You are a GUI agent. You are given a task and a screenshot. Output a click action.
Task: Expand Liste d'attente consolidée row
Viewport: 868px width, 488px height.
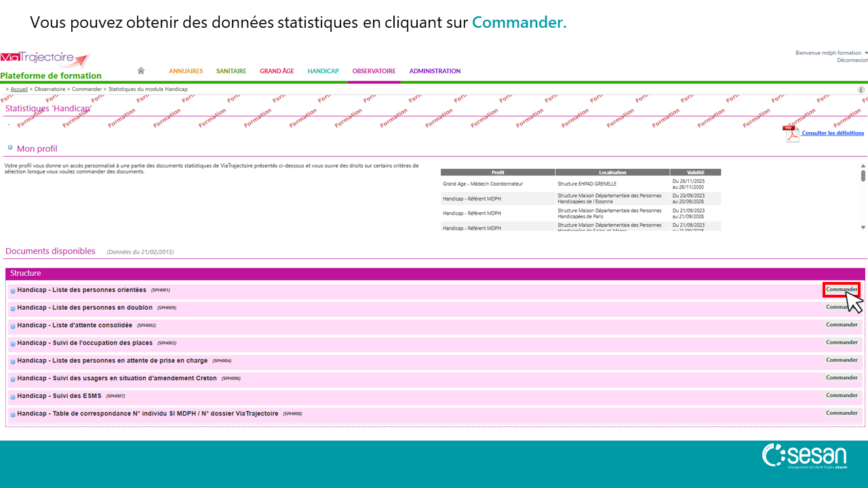[x=13, y=326]
